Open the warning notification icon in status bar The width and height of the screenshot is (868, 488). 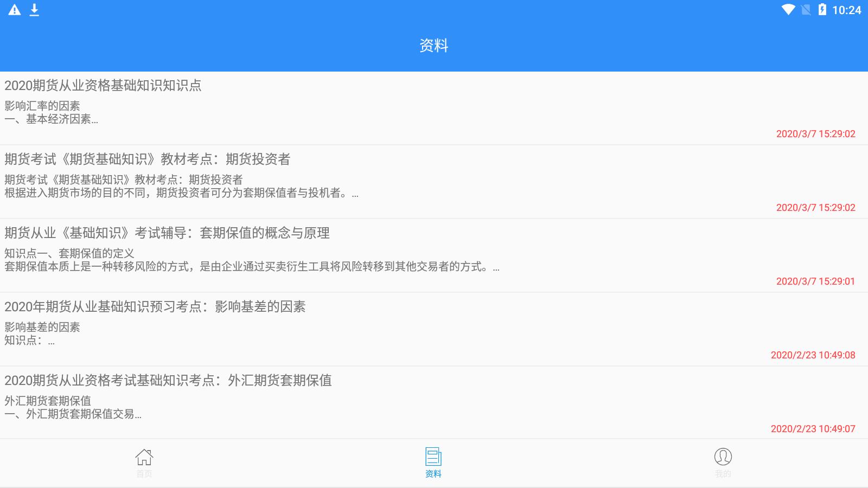(x=14, y=9)
